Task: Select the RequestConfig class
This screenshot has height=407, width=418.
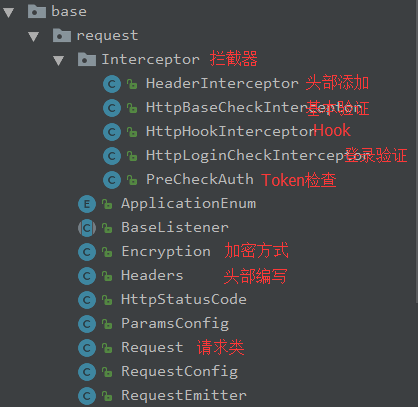Action: click(x=180, y=372)
